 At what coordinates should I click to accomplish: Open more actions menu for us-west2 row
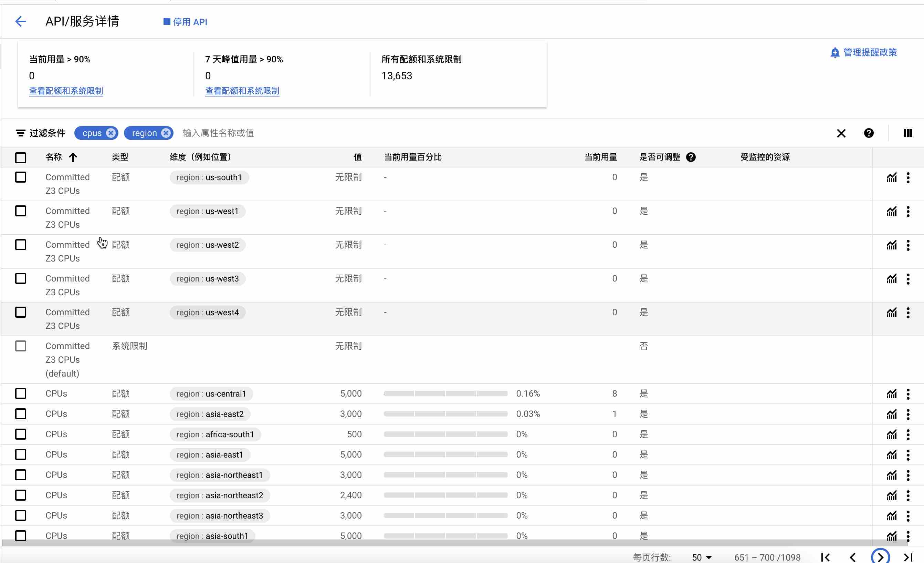pos(908,245)
